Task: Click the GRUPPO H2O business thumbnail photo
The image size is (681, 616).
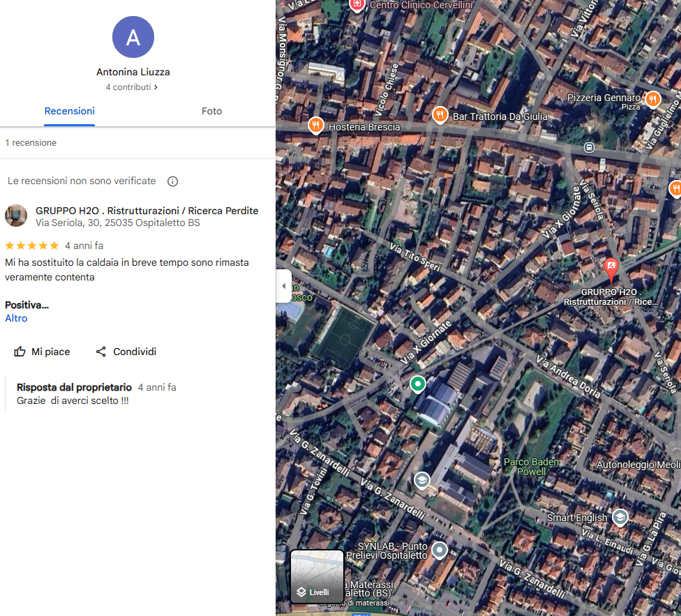Action: click(16, 216)
